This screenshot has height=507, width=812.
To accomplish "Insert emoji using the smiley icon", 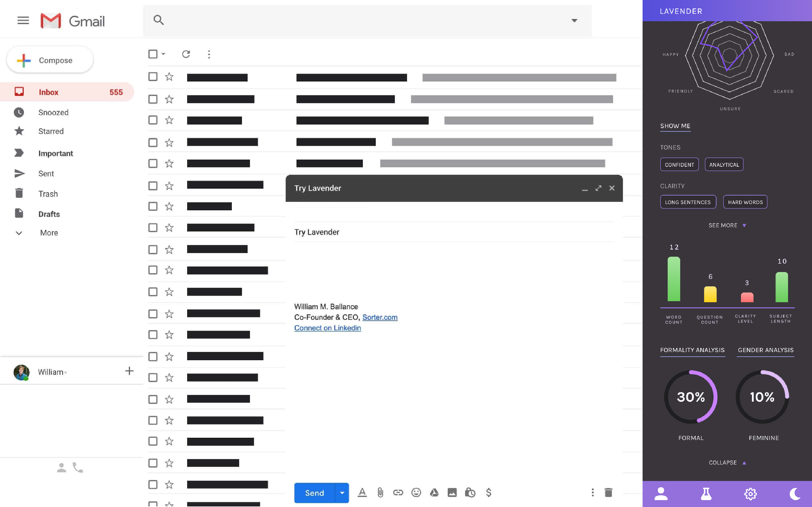I will tap(416, 492).
